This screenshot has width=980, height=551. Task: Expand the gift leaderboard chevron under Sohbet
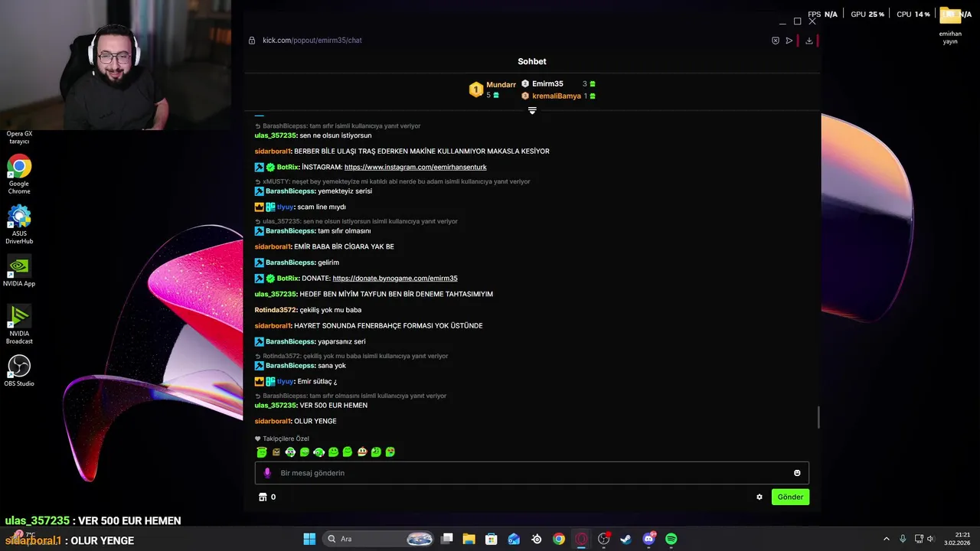point(532,110)
